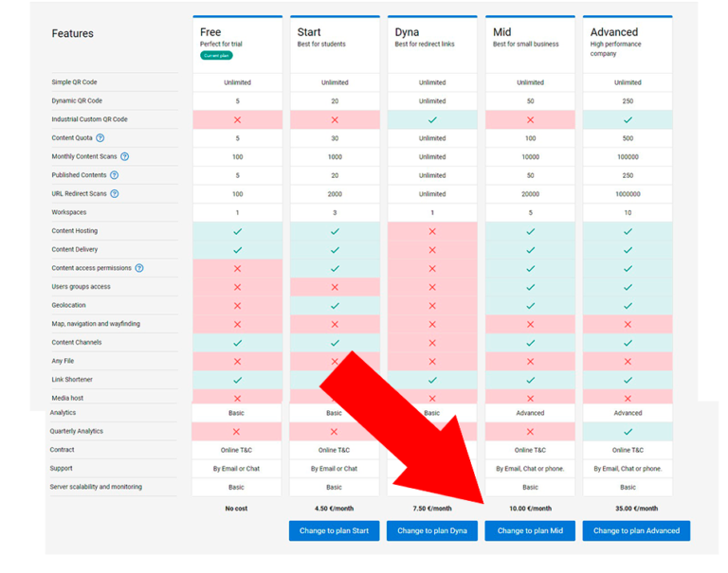Screen dimensions: 728x573
Task: Click the Server scalability and monitoring label
Action: (x=96, y=487)
